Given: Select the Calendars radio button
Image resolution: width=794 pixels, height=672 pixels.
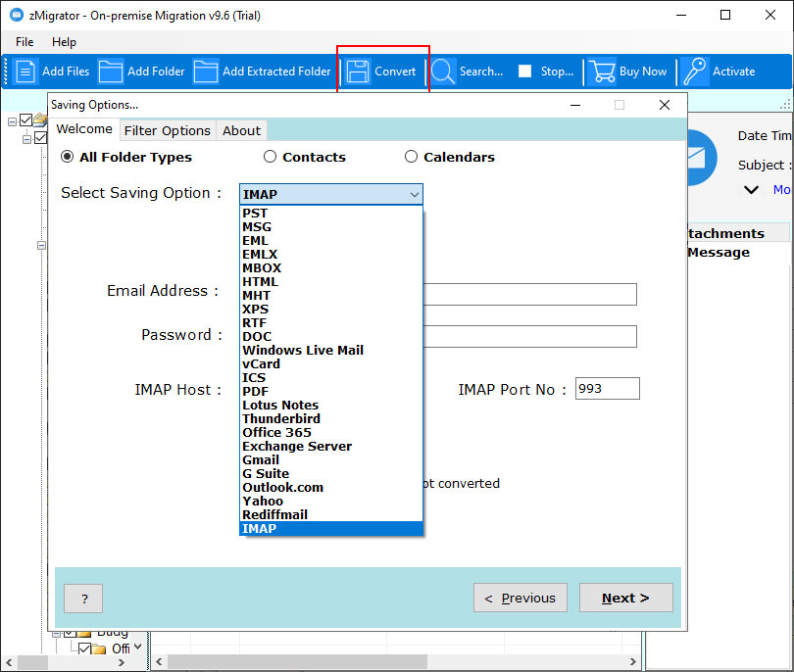Looking at the screenshot, I should click(x=411, y=157).
